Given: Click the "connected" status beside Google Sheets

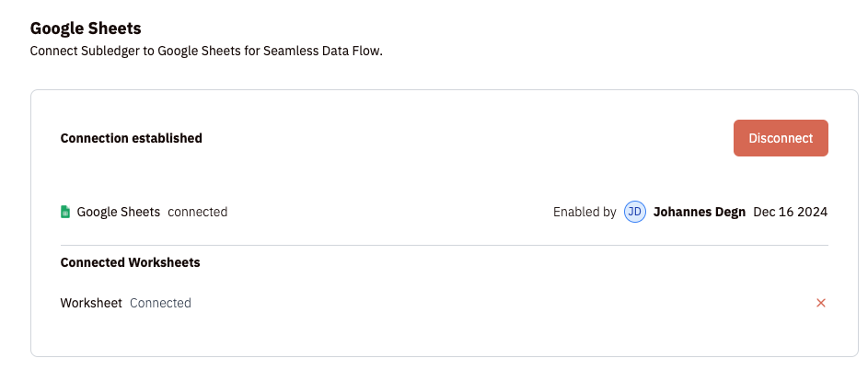Looking at the screenshot, I should tap(197, 212).
